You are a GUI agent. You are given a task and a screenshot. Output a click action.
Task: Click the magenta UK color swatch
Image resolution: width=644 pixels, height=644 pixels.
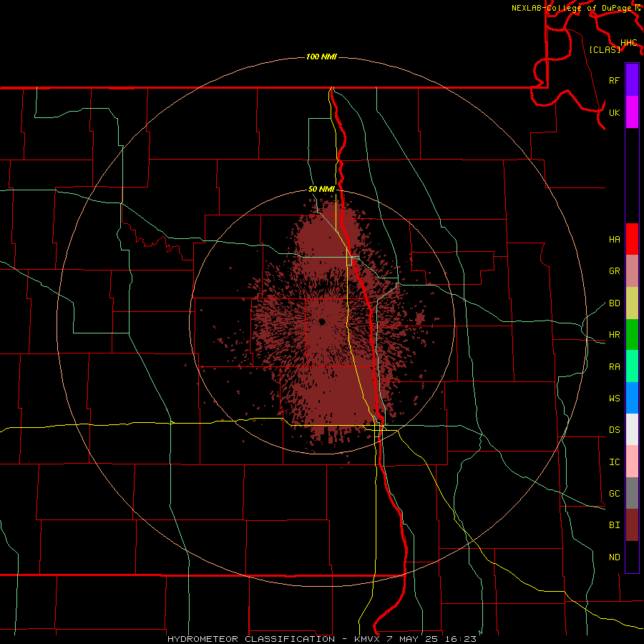[x=632, y=112]
